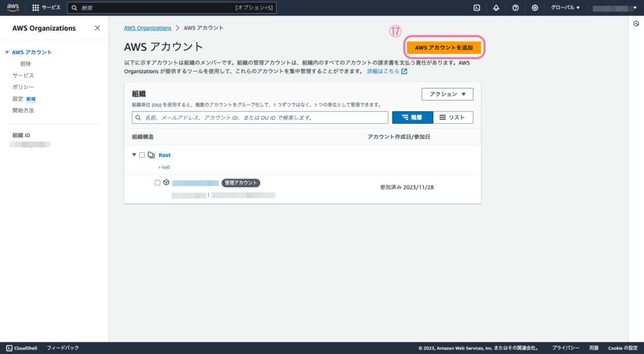Collapse the Root tree node
Screen dimensions: 644x354
134,155
